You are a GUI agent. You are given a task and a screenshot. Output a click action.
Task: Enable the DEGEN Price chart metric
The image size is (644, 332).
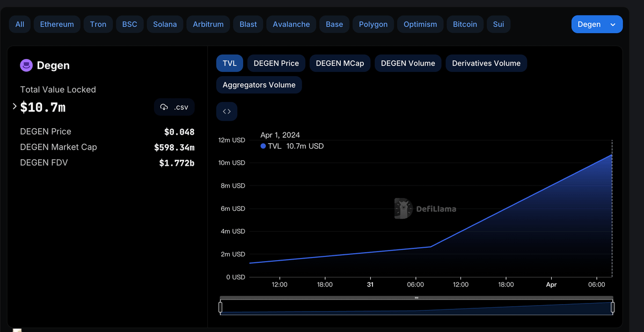276,63
